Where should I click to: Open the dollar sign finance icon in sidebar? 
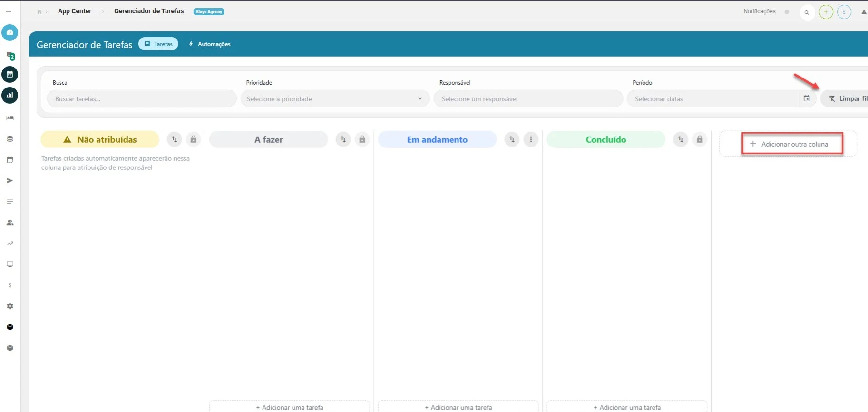pyautogui.click(x=10, y=285)
